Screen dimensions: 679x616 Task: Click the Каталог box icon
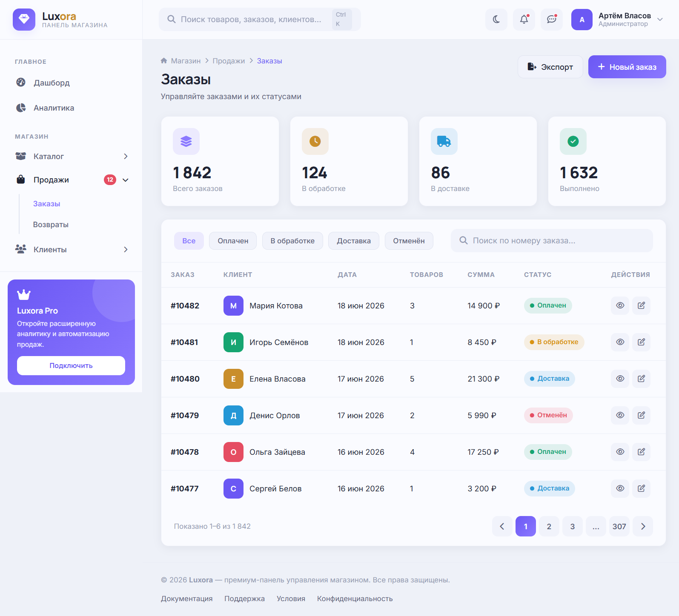[x=20, y=156]
